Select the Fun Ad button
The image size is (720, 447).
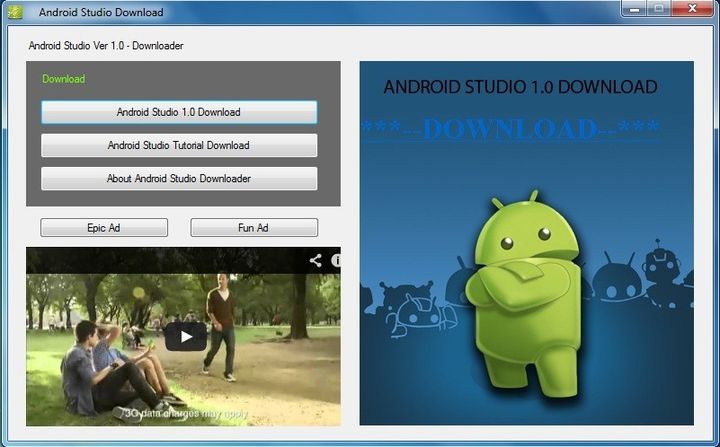pyautogui.click(x=254, y=227)
